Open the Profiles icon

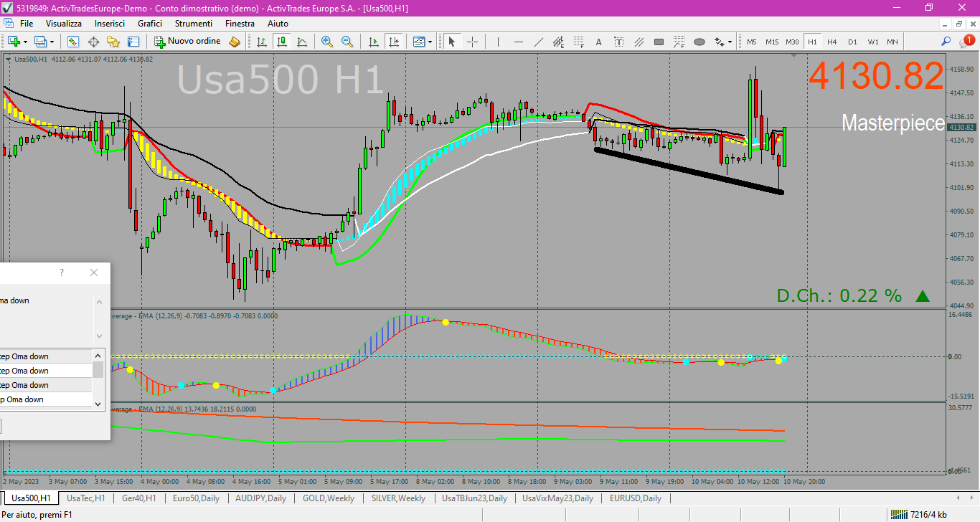tap(40, 42)
